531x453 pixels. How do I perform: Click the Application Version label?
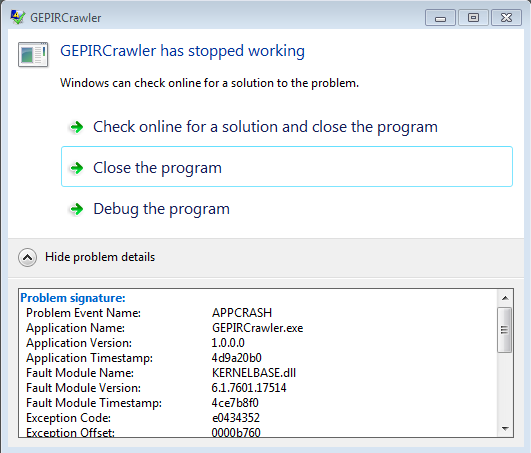[x=79, y=343]
